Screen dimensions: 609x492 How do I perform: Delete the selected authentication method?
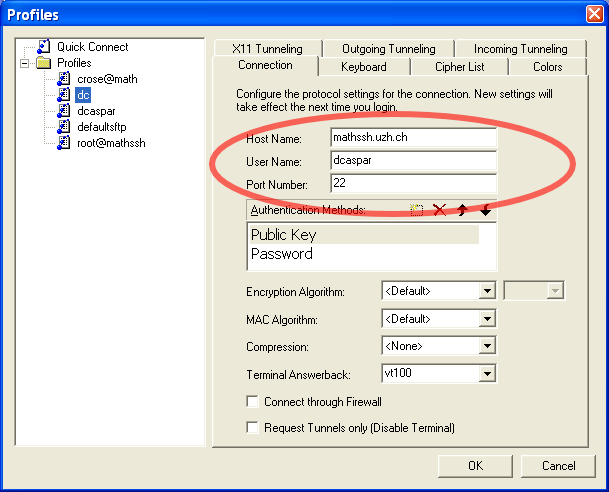(439, 210)
